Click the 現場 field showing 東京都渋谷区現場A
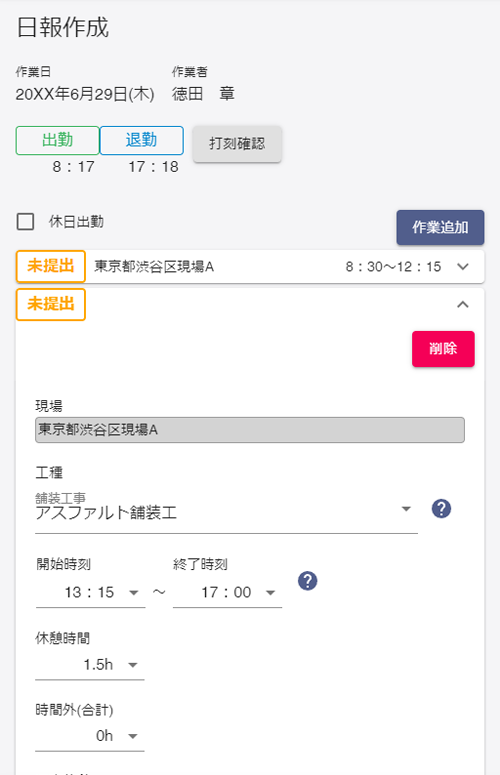500x775 pixels. 250,430
